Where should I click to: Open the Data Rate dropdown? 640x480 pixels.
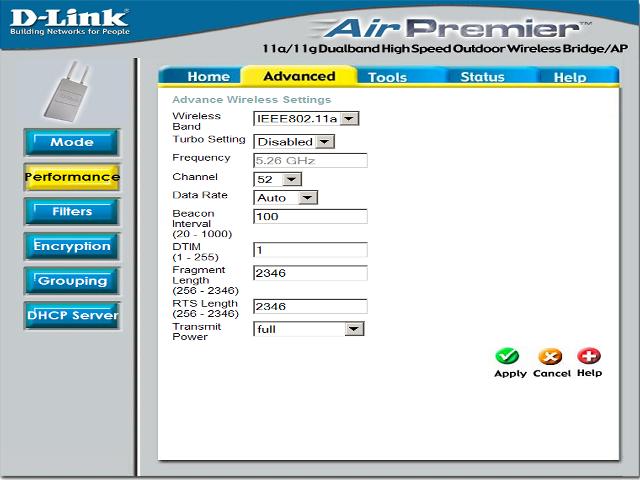pyautogui.click(x=285, y=198)
